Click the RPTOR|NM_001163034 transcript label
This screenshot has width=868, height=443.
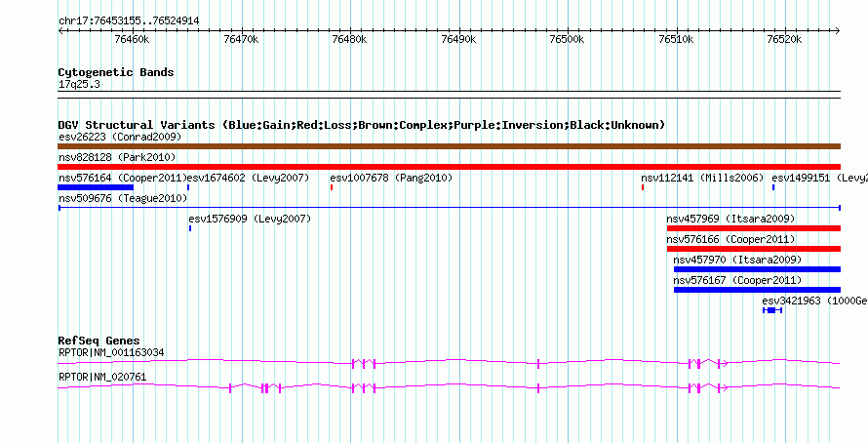(111, 352)
